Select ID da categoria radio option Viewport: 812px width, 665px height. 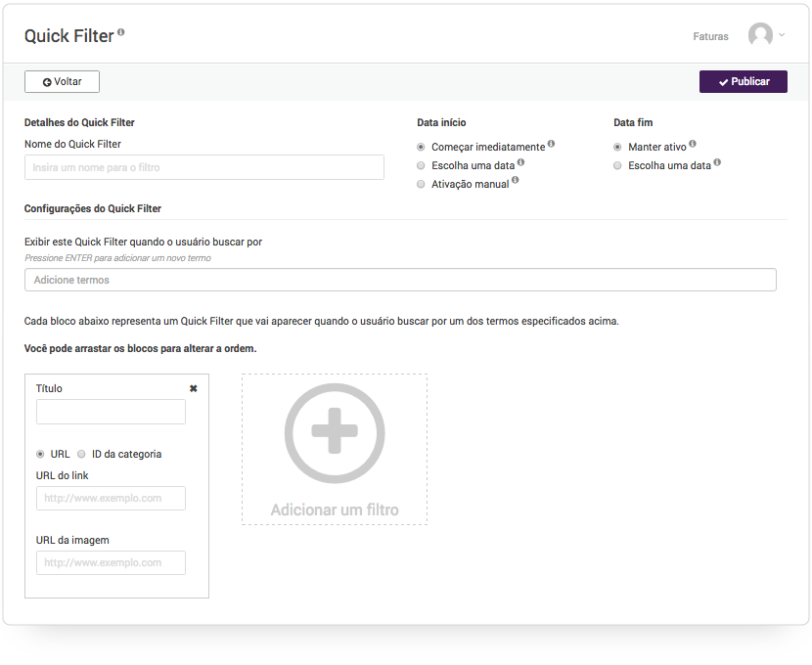81,455
